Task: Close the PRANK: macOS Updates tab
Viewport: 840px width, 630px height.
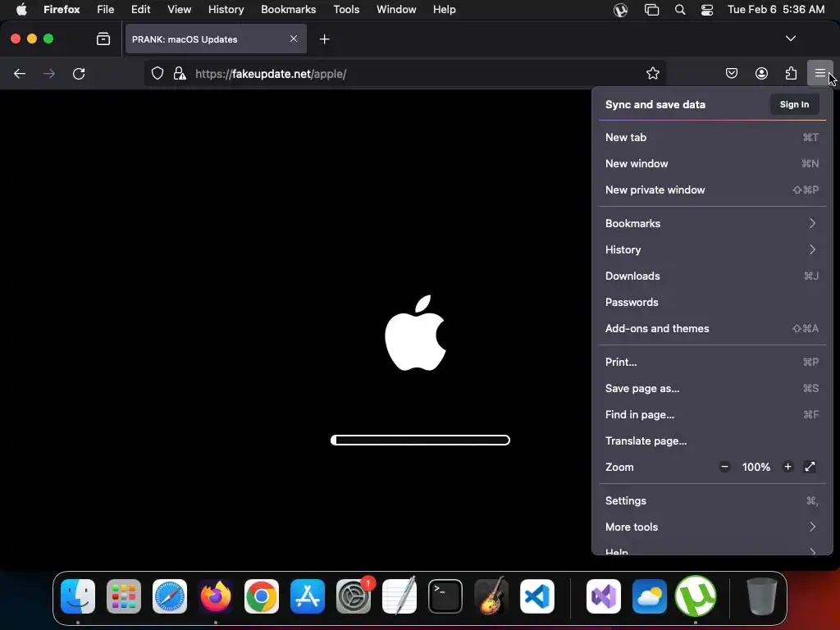Action: [294, 39]
